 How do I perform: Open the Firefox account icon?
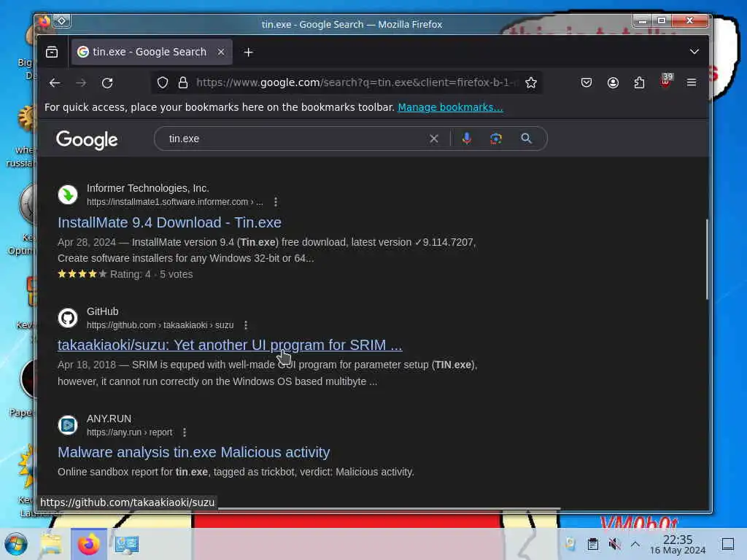click(x=613, y=83)
